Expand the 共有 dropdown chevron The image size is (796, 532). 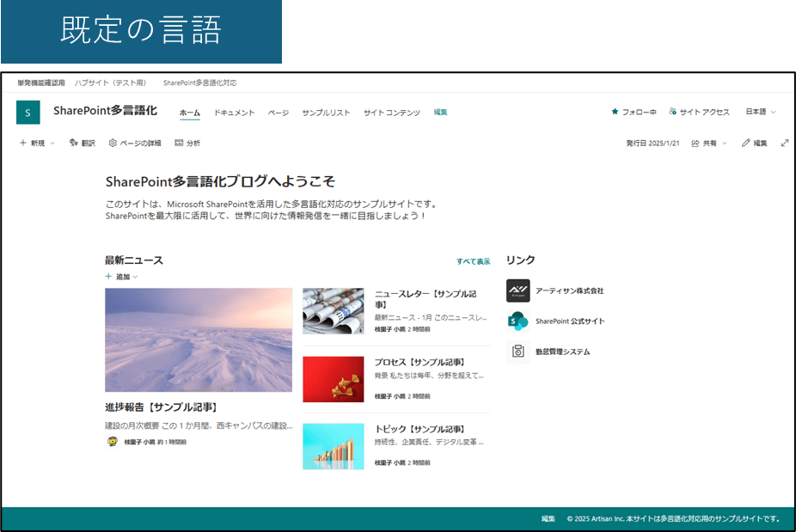725,144
